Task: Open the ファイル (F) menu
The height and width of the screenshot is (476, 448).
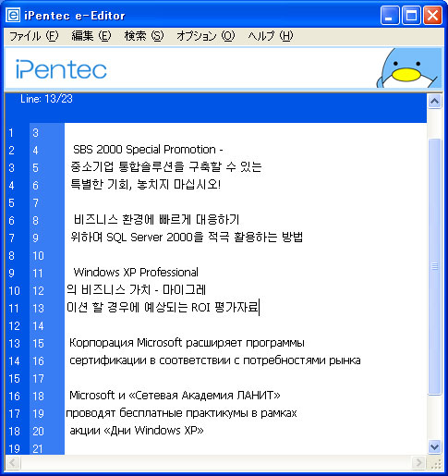Action: pos(33,36)
